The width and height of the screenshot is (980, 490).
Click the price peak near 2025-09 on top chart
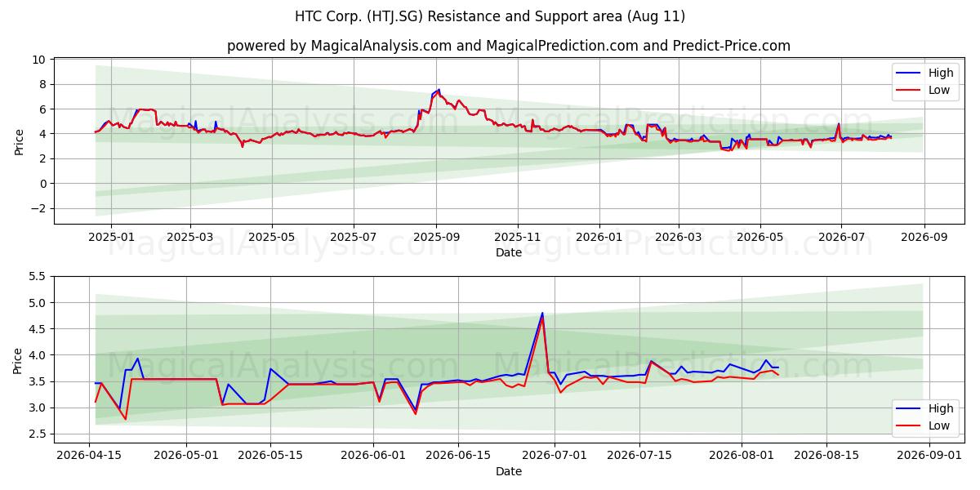coord(439,90)
